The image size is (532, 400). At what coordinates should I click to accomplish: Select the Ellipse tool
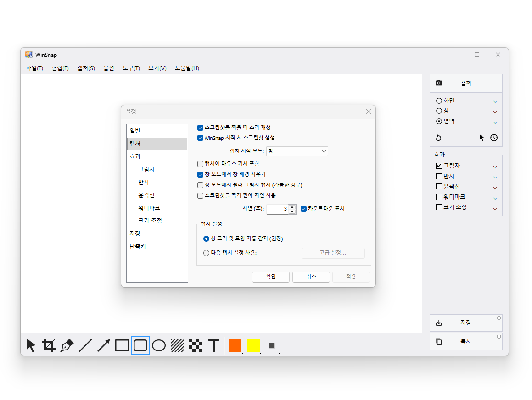pyautogui.click(x=159, y=345)
